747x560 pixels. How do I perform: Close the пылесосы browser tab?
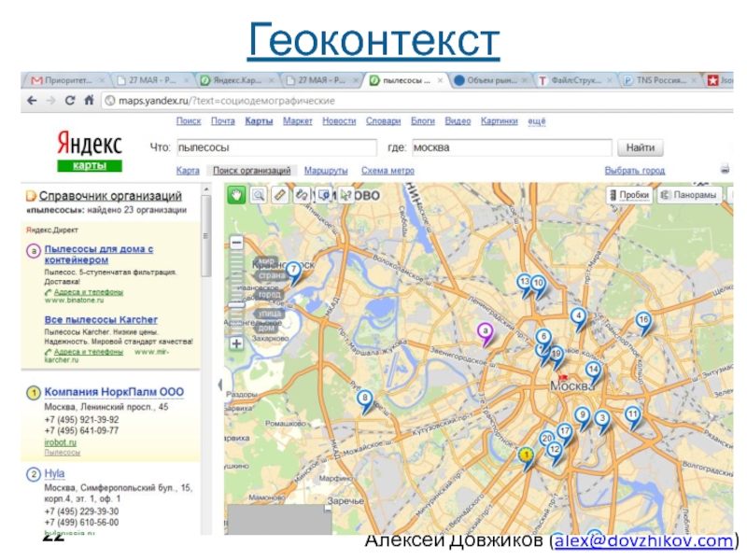coord(440,80)
